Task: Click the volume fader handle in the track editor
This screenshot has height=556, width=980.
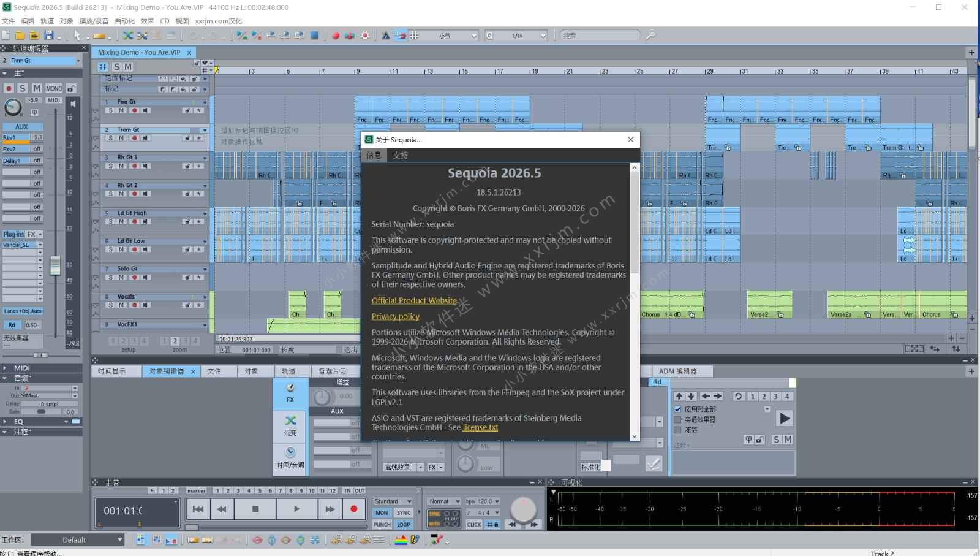Action: [55, 265]
